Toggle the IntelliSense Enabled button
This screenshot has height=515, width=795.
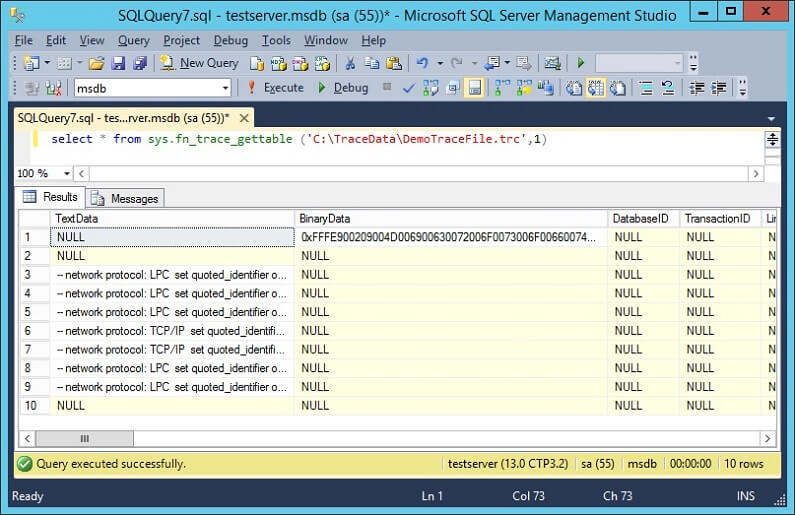pos(475,88)
